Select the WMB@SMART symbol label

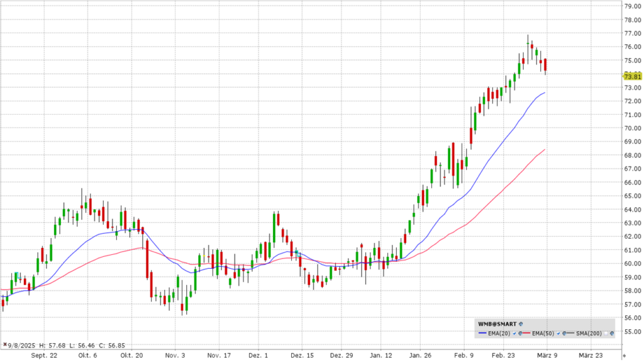(x=497, y=324)
